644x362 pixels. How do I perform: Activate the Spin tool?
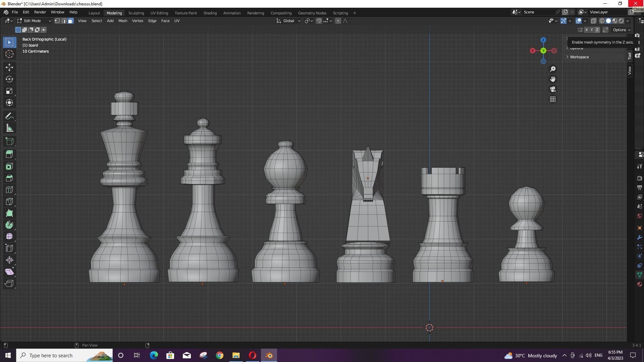(x=9, y=225)
